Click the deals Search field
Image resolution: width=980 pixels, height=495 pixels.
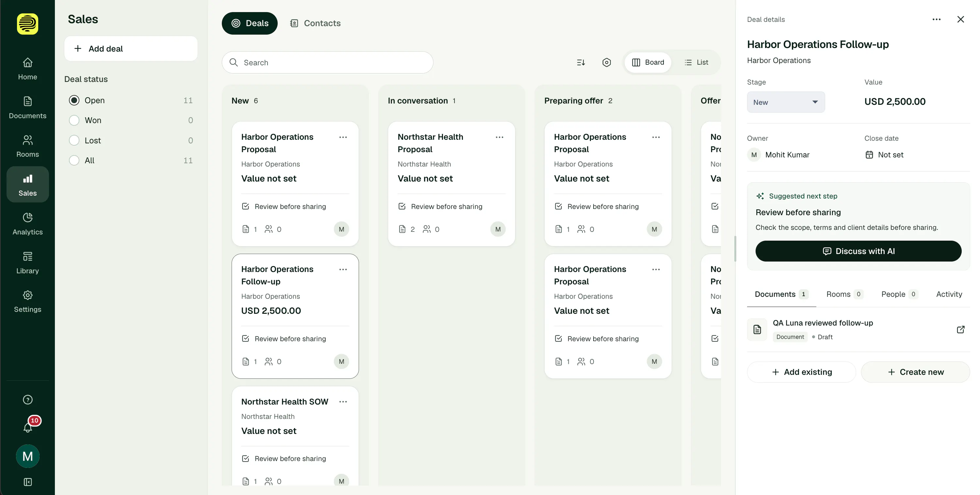pyautogui.click(x=327, y=62)
